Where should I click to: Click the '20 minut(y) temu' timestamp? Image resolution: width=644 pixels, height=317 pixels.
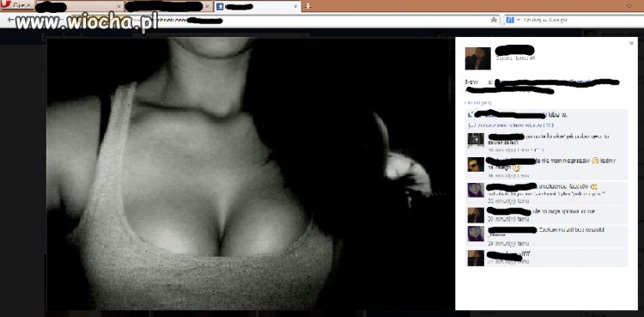pyautogui.click(x=508, y=220)
